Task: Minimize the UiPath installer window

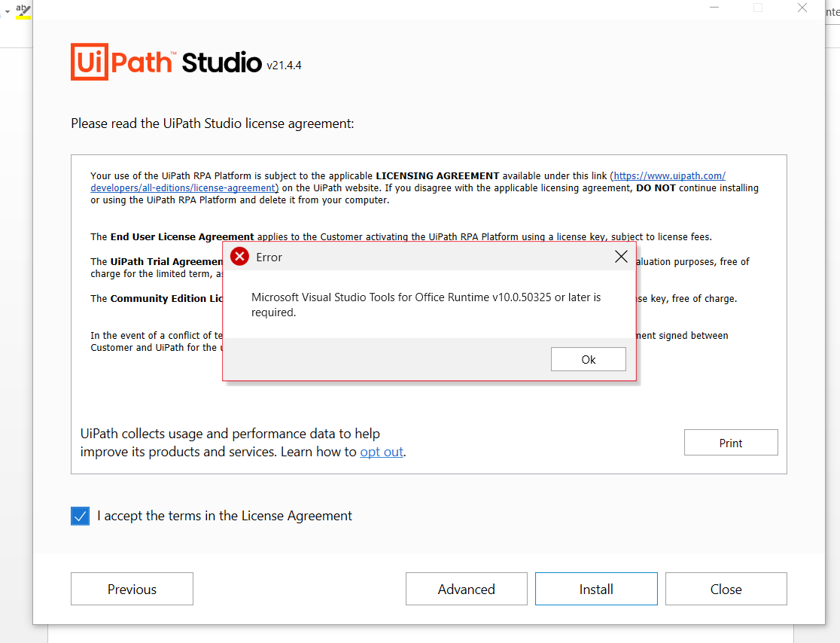Action: click(x=714, y=8)
